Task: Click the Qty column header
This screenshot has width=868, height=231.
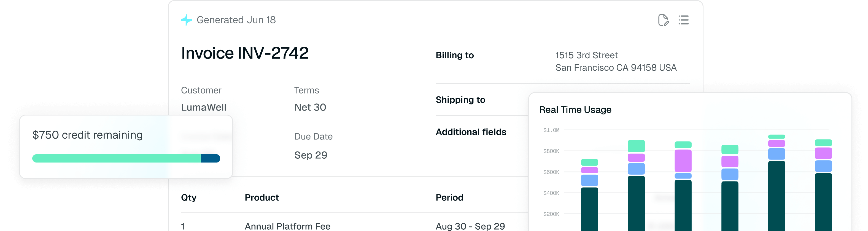Action: 189,198
